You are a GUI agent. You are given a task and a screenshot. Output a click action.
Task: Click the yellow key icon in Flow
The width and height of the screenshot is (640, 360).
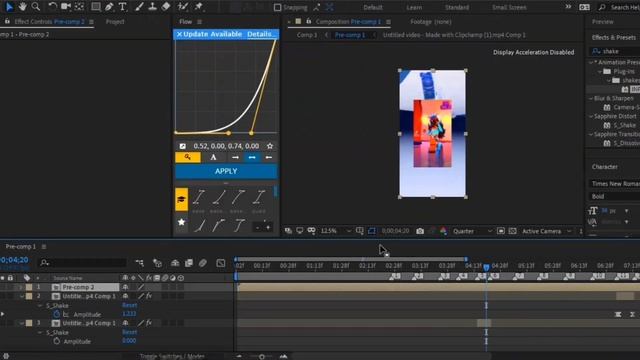point(188,157)
